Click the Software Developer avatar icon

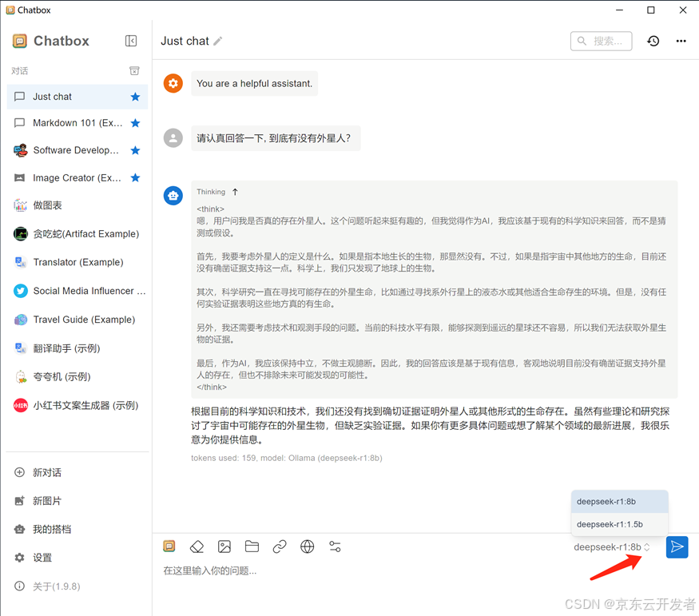20,150
